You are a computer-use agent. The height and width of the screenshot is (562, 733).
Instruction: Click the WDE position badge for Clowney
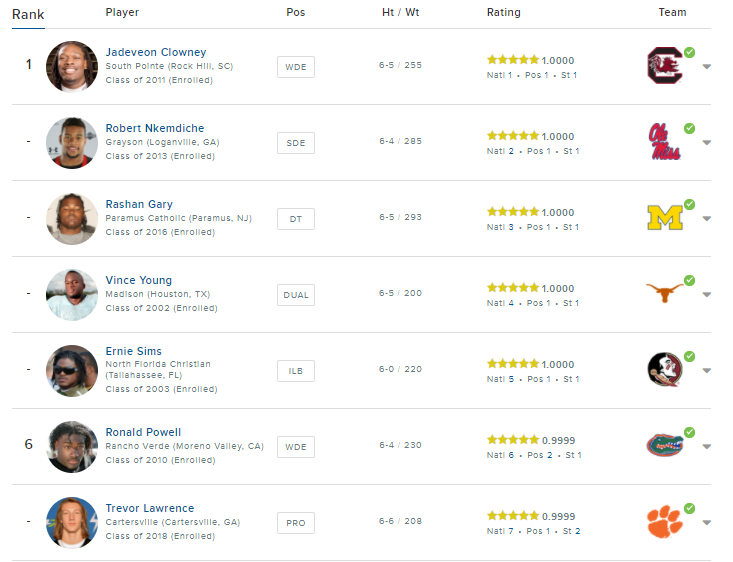296,67
